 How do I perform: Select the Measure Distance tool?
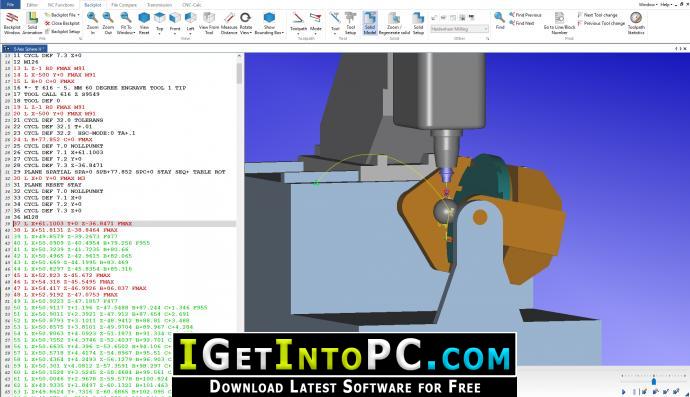point(229,23)
